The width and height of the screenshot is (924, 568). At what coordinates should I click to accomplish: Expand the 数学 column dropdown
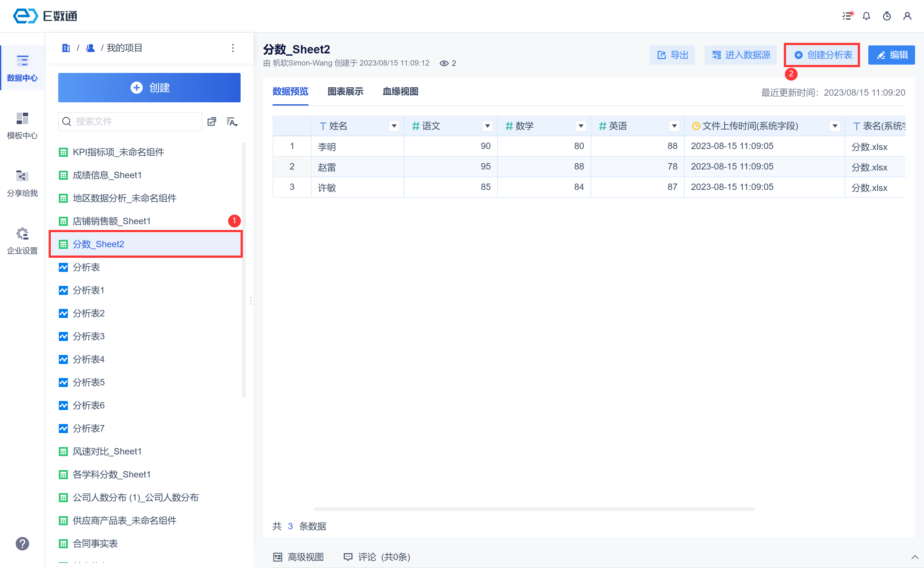(x=581, y=126)
